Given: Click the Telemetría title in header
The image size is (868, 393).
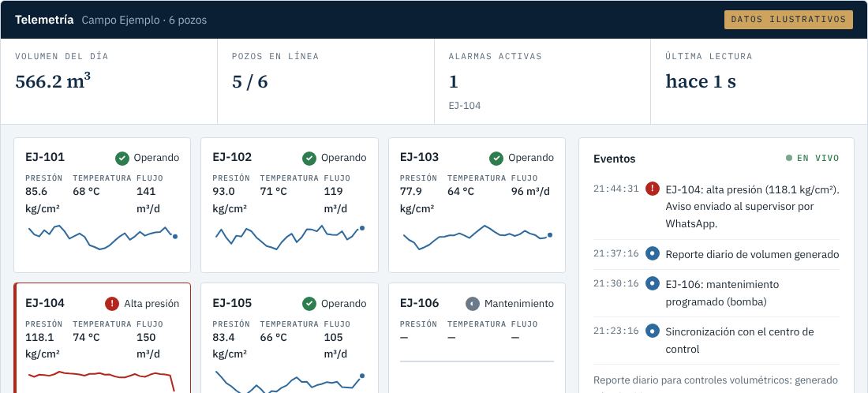Looking at the screenshot, I should 44,20.
